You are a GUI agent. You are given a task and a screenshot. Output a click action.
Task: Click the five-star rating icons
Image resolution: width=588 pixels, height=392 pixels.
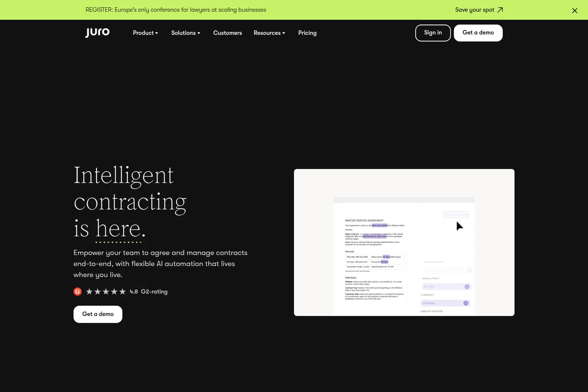tap(106, 291)
